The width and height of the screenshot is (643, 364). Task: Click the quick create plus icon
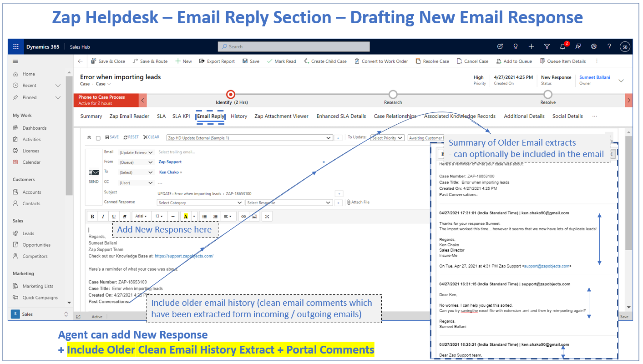(x=531, y=46)
